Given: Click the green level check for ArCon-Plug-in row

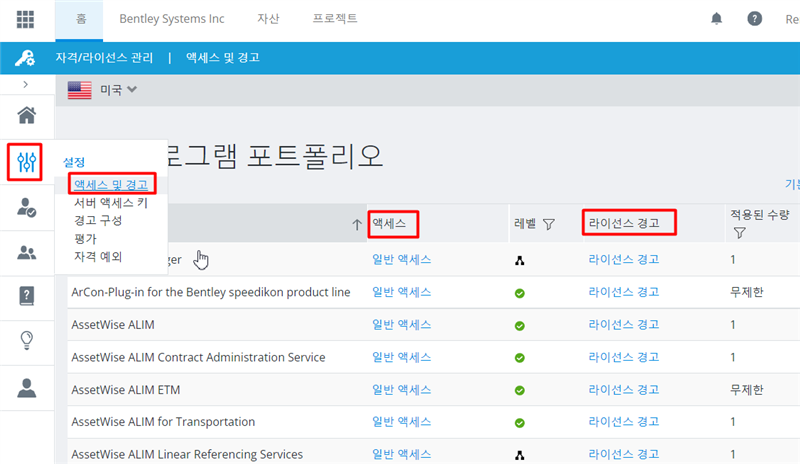Looking at the screenshot, I should point(519,294).
